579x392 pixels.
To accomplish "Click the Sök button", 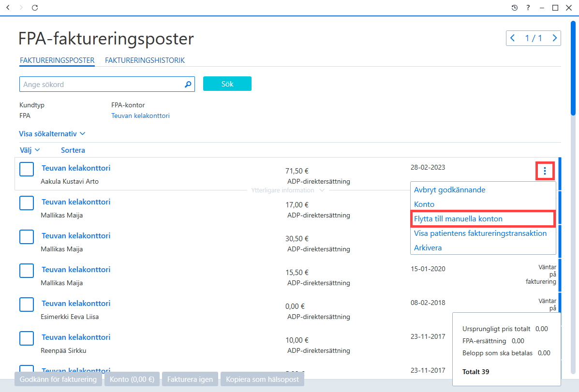I will click(x=227, y=84).
